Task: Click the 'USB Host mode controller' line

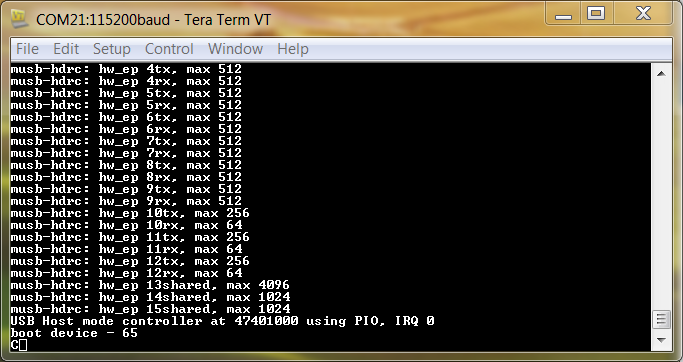Action: pos(223,321)
